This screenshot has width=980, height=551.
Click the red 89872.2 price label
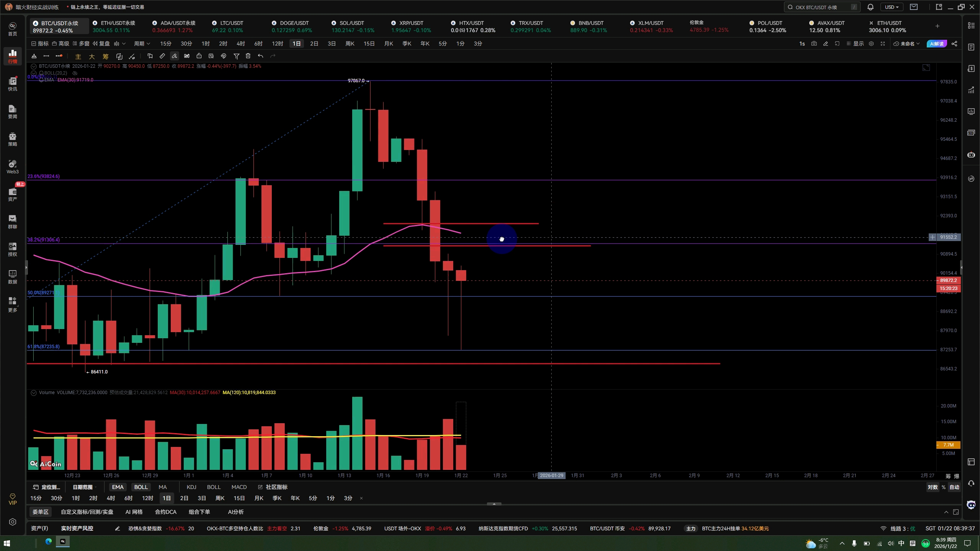[948, 280]
